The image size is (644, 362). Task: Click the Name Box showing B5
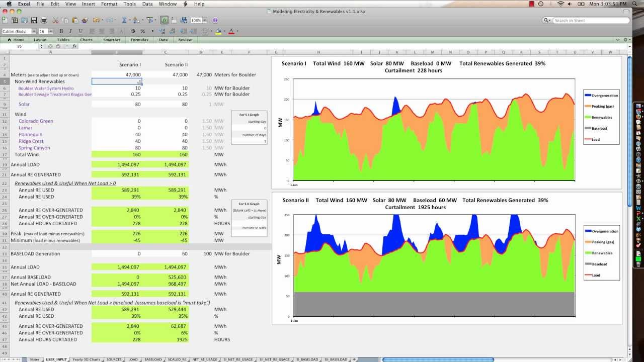tap(20, 46)
